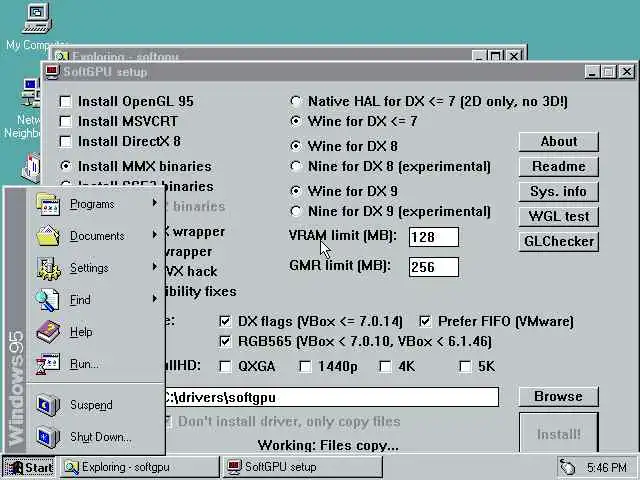The height and width of the screenshot is (480, 640).
Task: Switch to SoftGPU setup taskbar button
Action: [302, 467]
